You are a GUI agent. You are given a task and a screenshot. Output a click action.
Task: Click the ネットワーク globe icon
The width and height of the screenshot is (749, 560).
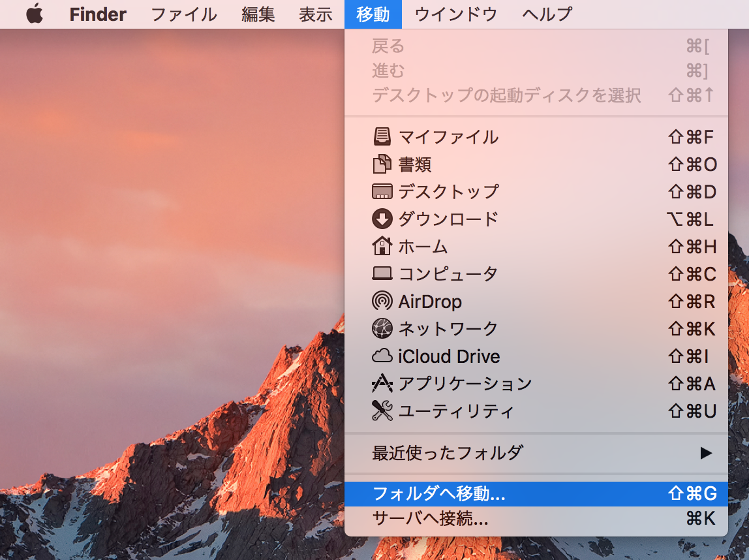pos(382,328)
